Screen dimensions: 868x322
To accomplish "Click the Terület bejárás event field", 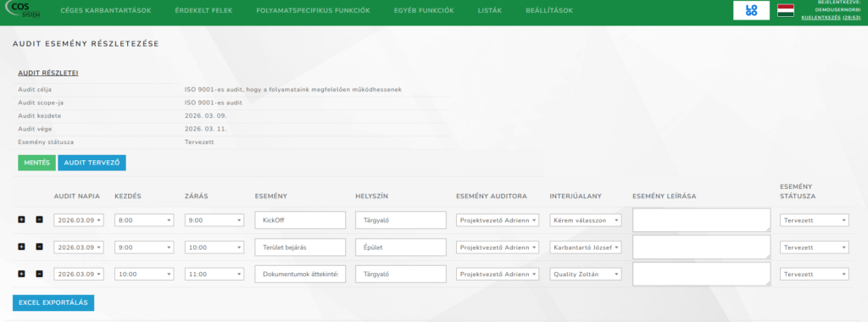I will tap(301, 247).
